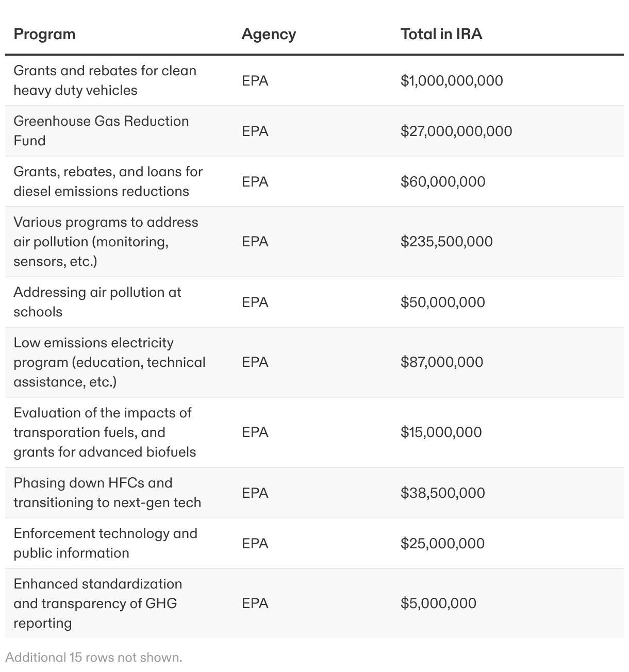Click the $50,000,000 amount cell

[443, 302]
